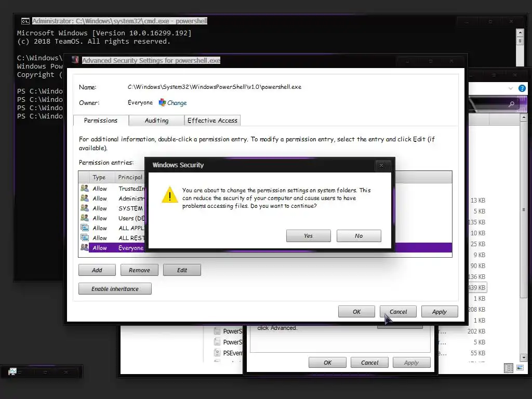Click OK in Advanced Security Settings

356,312
